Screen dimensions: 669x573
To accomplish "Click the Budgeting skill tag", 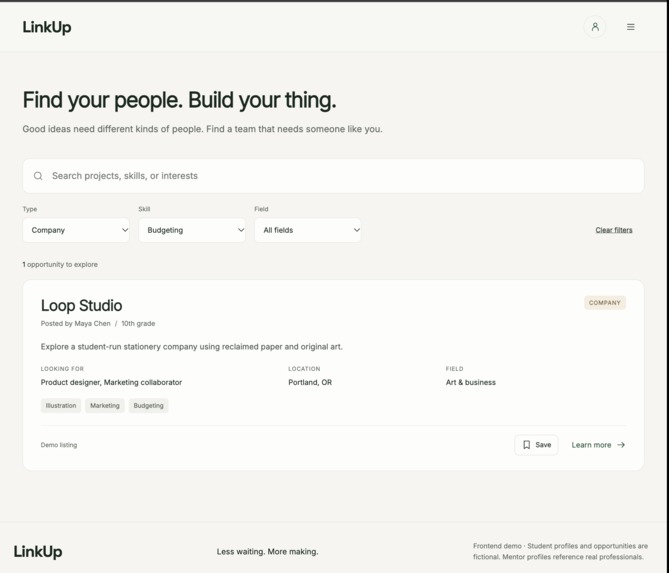I will click(148, 406).
